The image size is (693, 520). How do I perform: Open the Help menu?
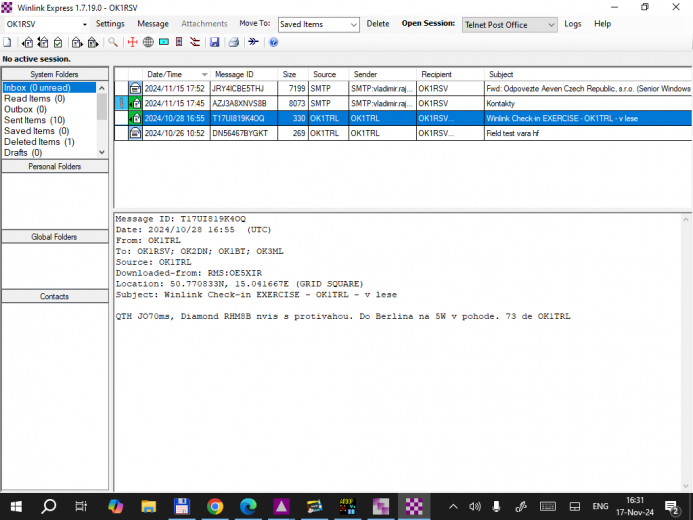[602, 24]
